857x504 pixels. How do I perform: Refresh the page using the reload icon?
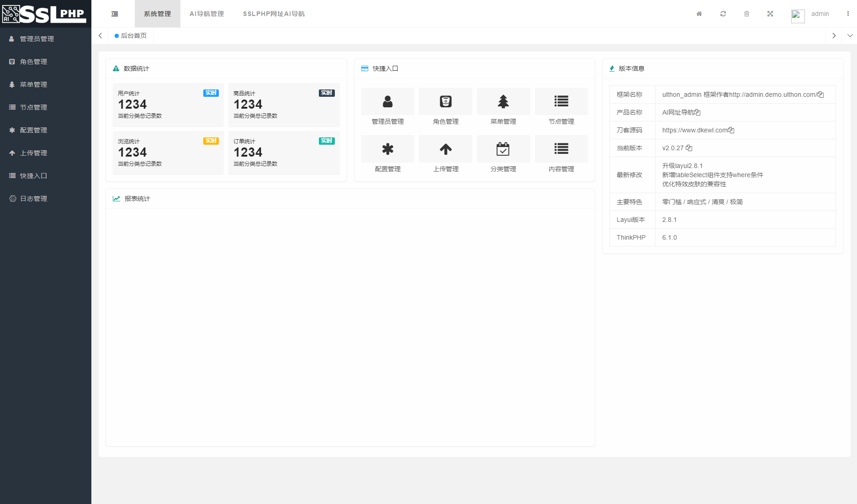723,14
